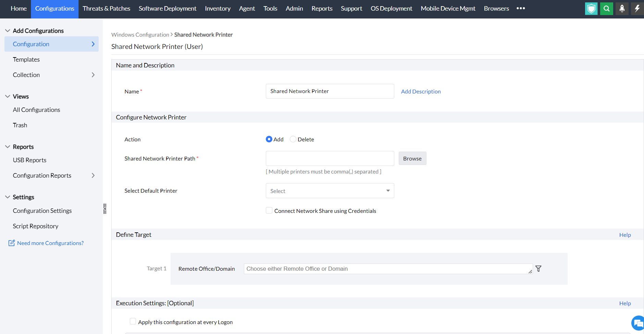Click the Add Description link

pyautogui.click(x=421, y=91)
